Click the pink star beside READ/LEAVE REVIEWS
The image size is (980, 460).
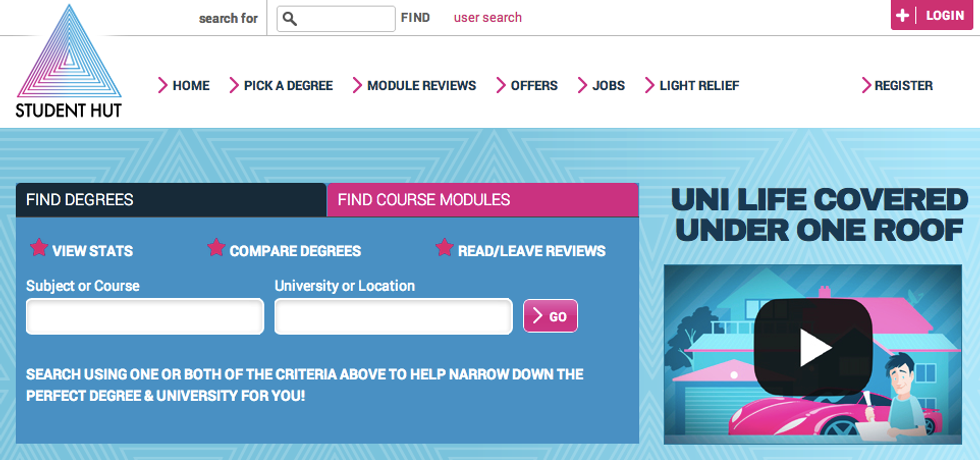pos(444,248)
